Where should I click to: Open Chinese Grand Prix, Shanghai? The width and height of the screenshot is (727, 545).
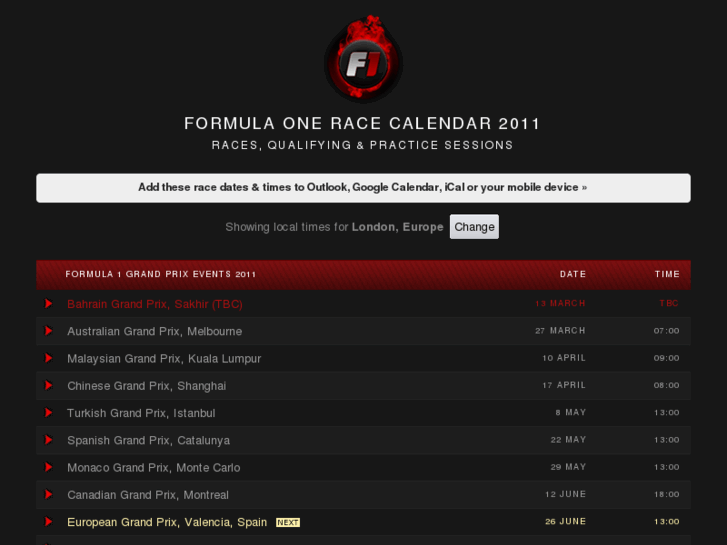click(x=147, y=386)
